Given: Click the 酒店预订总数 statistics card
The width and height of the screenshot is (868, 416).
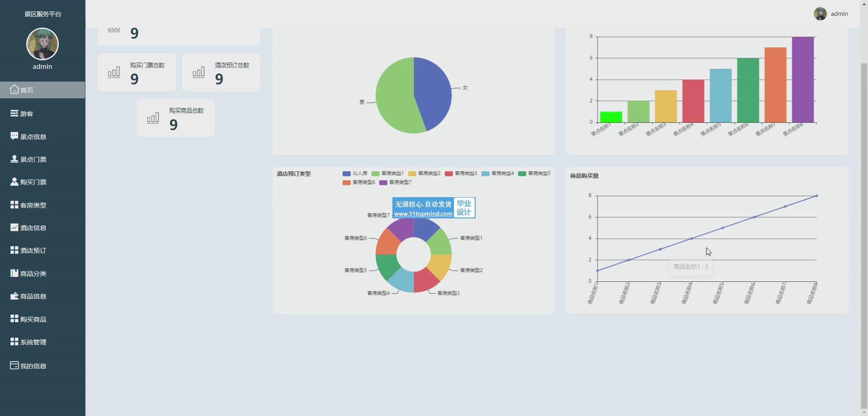Looking at the screenshot, I should tap(221, 72).
